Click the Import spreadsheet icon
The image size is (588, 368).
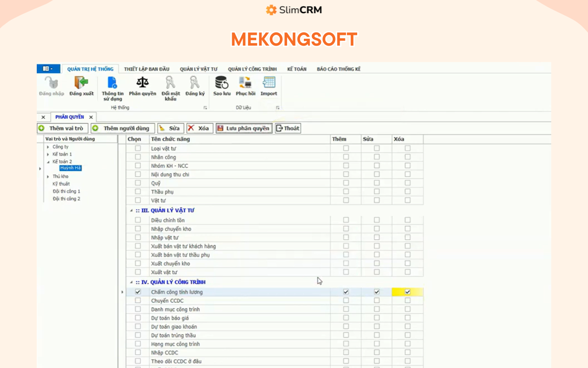click(x=269, y=83)
